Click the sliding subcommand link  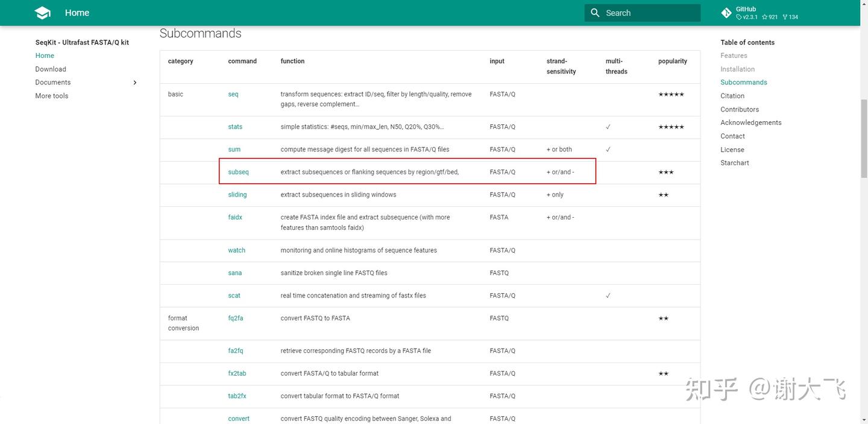point(237,194)
